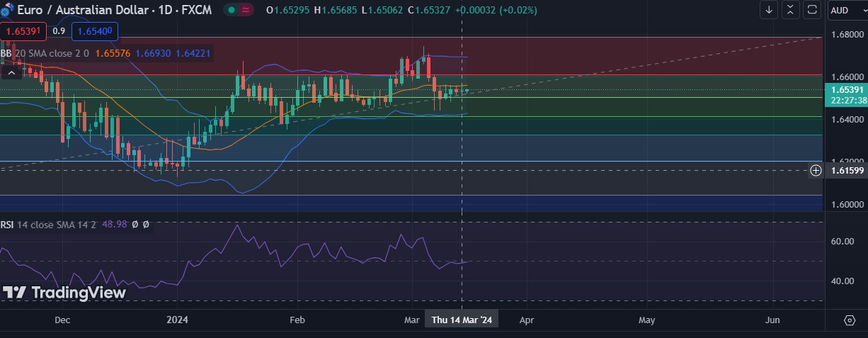Click the TradingView logo
868x338 pixels.
coord(64,293)
